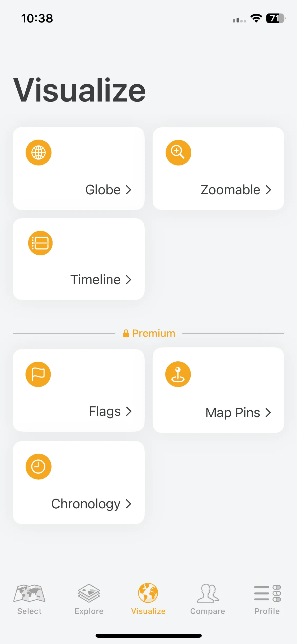Open the chevron next to Chronology

(x=129, y=504)
